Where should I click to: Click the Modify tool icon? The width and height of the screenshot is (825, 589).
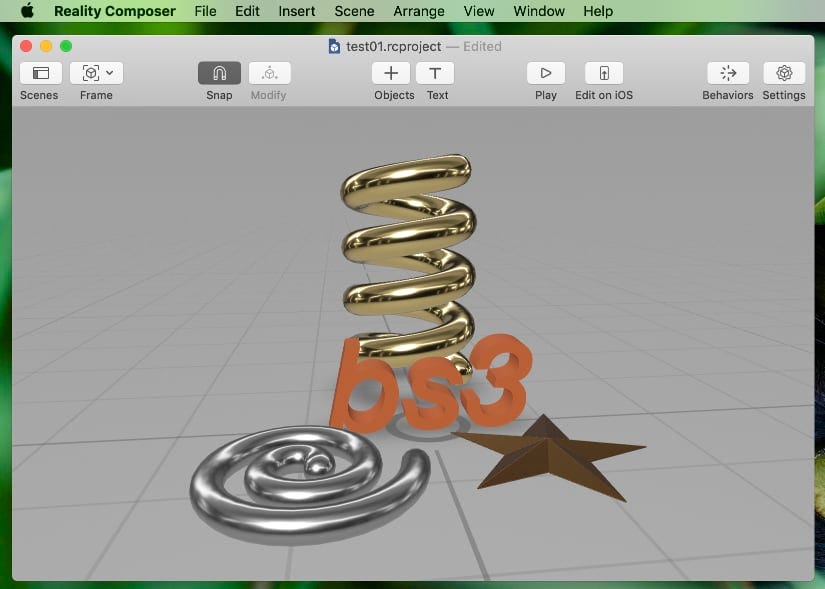pyautogui.click(x=269, y=73)
